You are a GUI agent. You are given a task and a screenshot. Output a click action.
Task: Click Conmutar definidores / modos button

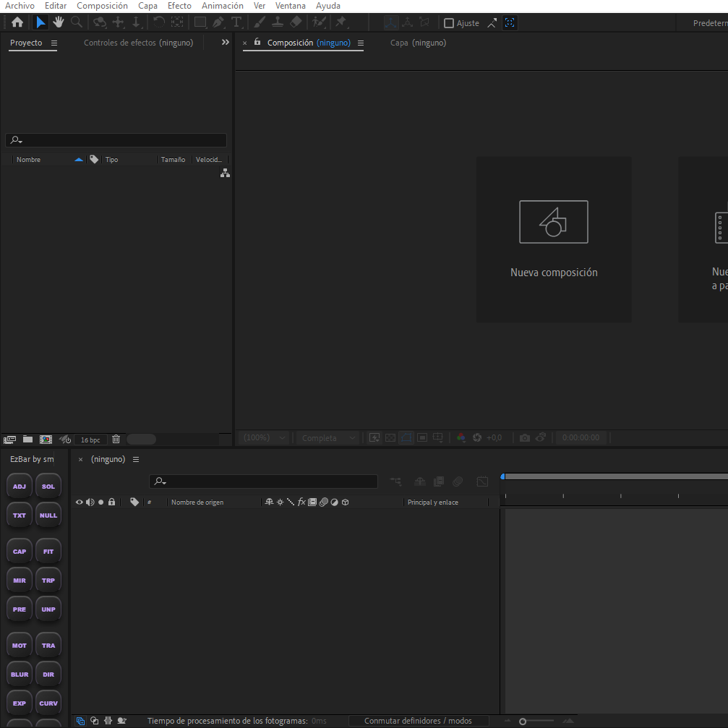pos(418,721)
